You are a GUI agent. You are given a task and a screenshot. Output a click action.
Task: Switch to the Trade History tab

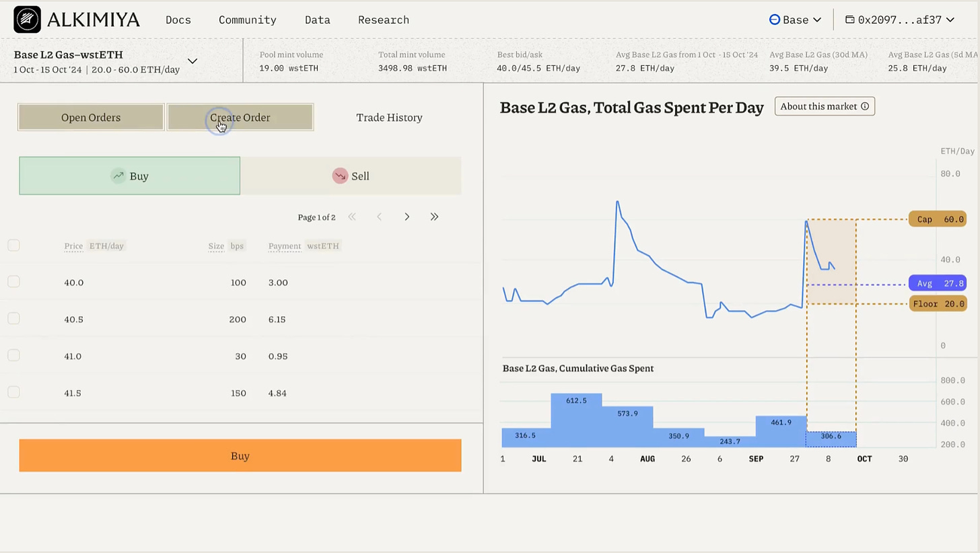click(389, 118)
